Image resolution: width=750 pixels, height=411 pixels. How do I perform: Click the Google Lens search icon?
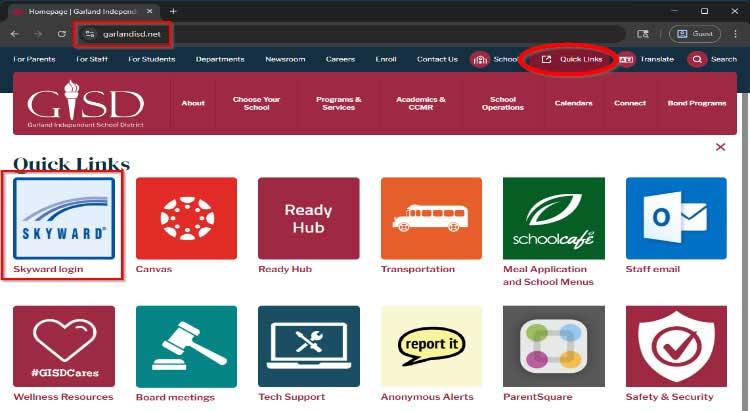(643, 34)
